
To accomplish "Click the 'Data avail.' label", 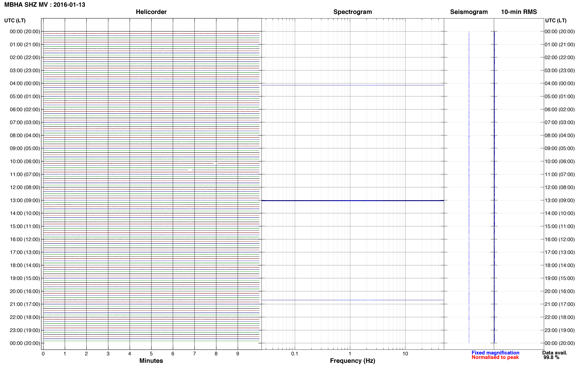I will [555, 353].
